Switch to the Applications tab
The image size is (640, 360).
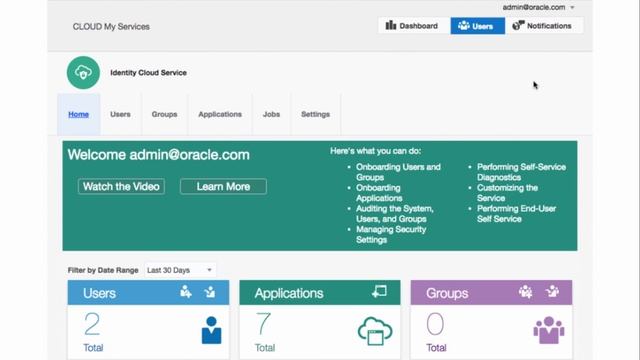point(220,114)
